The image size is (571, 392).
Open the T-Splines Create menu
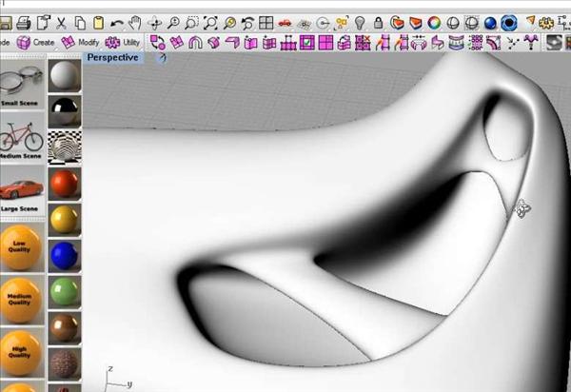(35, 43)
